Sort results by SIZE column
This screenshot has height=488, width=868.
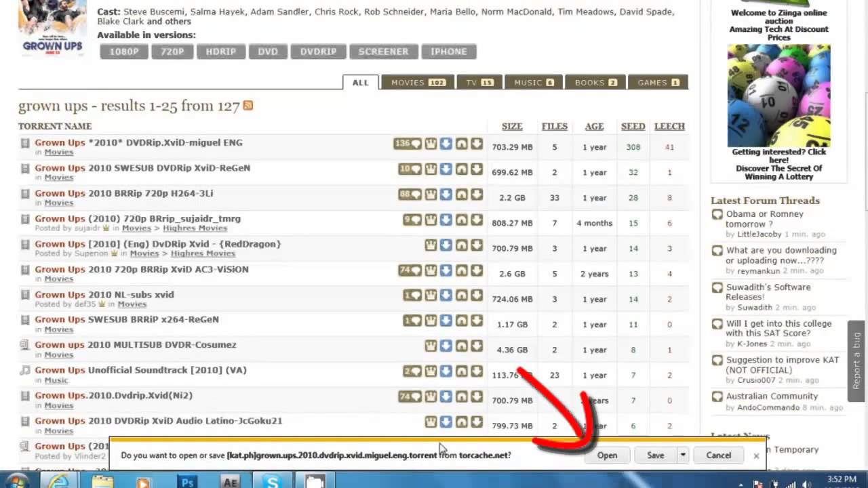tap(512, 127)
